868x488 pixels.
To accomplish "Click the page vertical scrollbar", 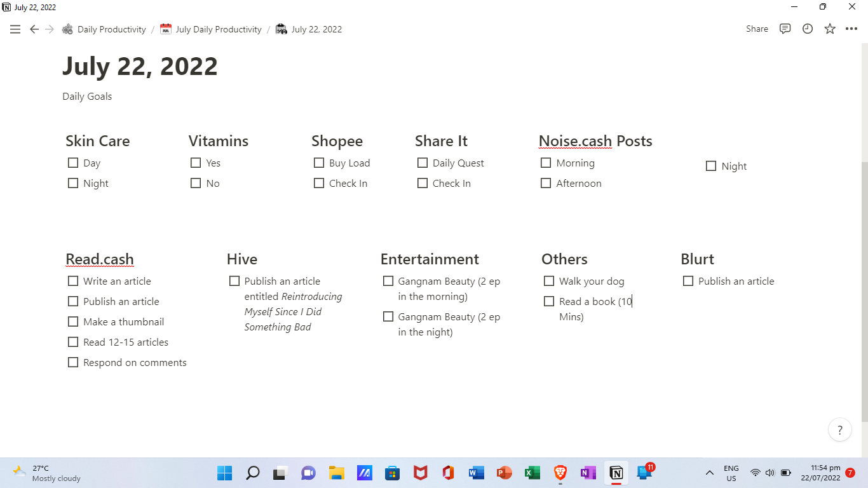I will point(864,290).
